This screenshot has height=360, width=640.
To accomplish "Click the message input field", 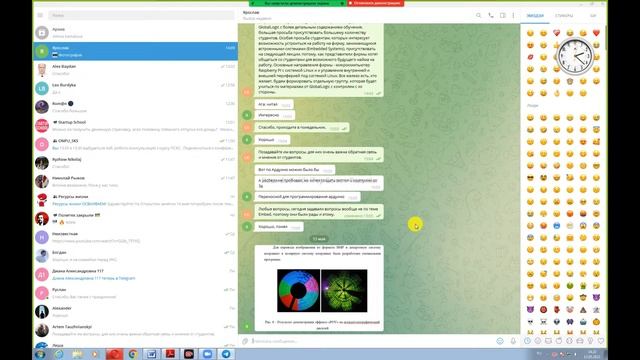I will tap(371, 341).
